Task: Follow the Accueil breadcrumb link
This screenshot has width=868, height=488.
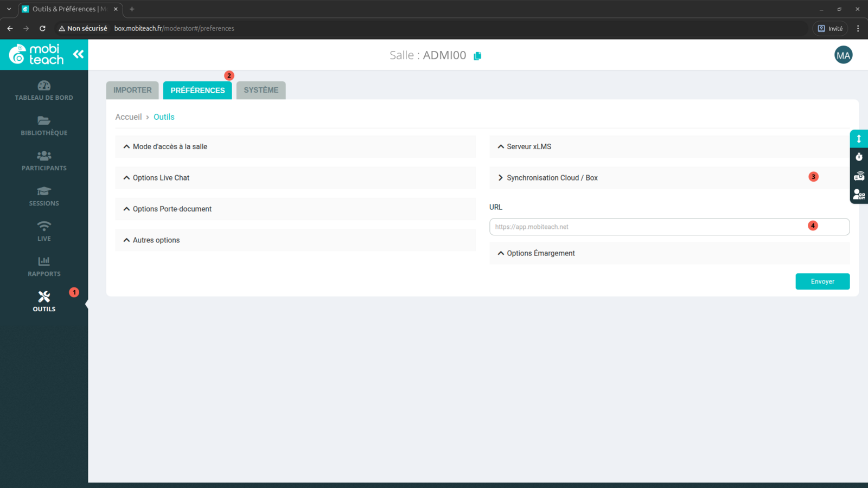Action: 129,117
